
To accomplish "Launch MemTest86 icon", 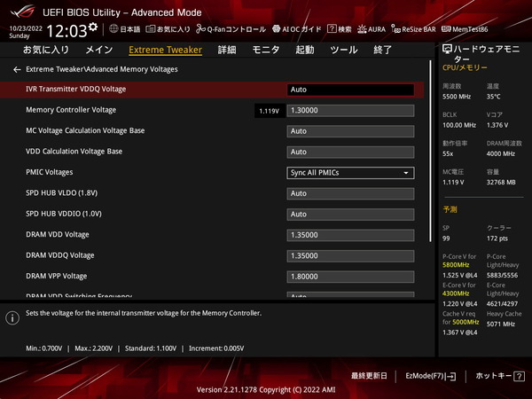I will [446, 29].
